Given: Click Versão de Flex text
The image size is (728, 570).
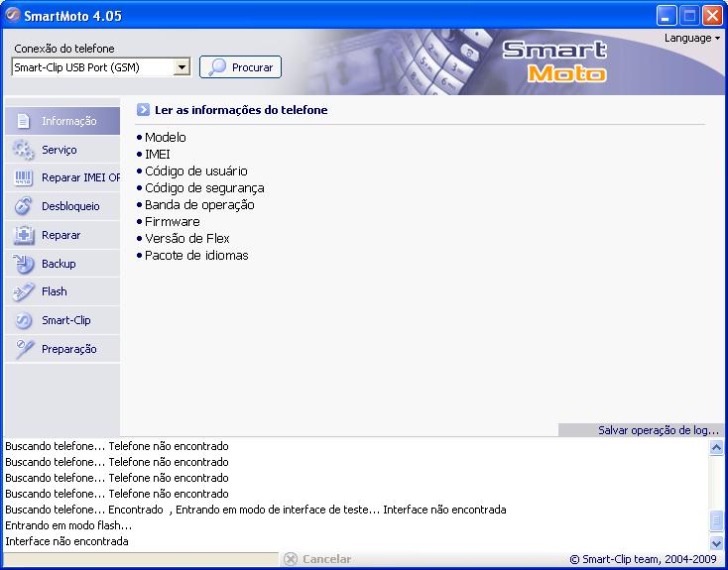Looking at the screenshot, I should pos(187,239).
